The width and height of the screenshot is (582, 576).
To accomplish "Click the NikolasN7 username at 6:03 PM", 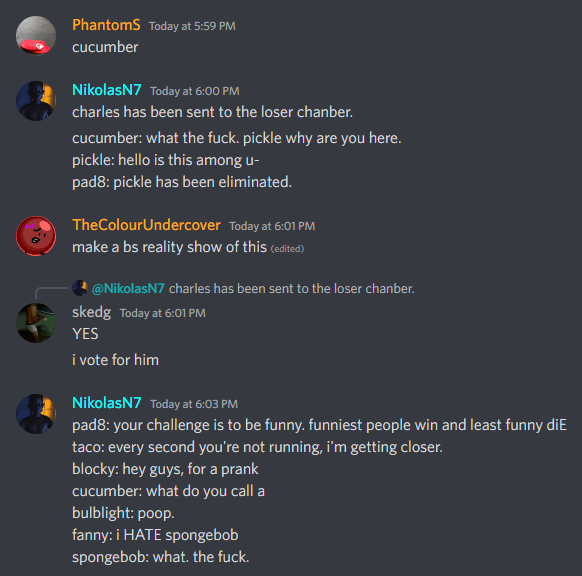I will pyautogui.click(x=107, y=403).
